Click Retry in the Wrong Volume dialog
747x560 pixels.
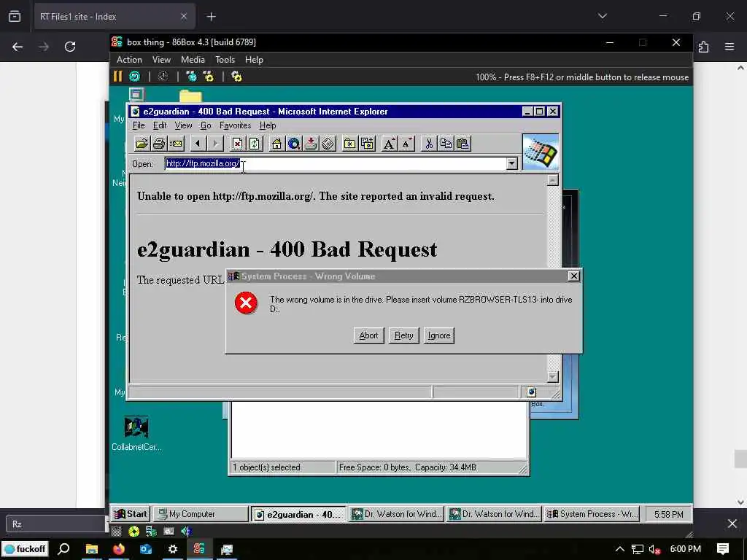coord(403,335)
